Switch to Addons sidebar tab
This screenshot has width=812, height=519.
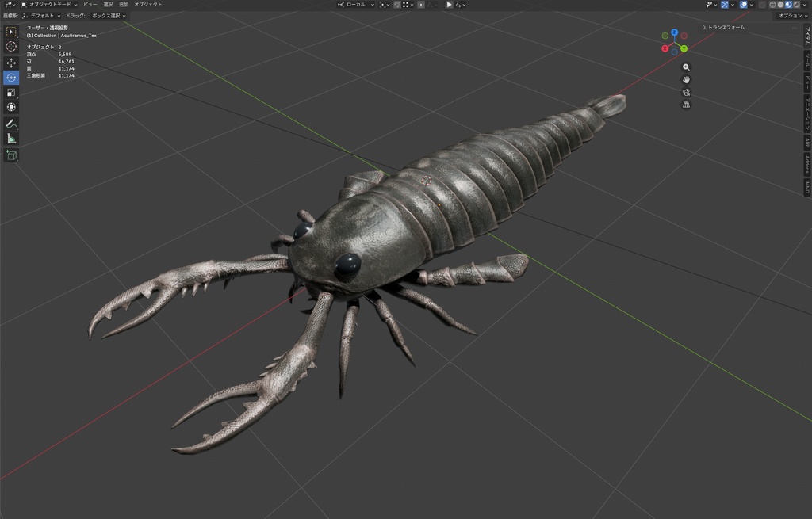[x=806, y=165]
